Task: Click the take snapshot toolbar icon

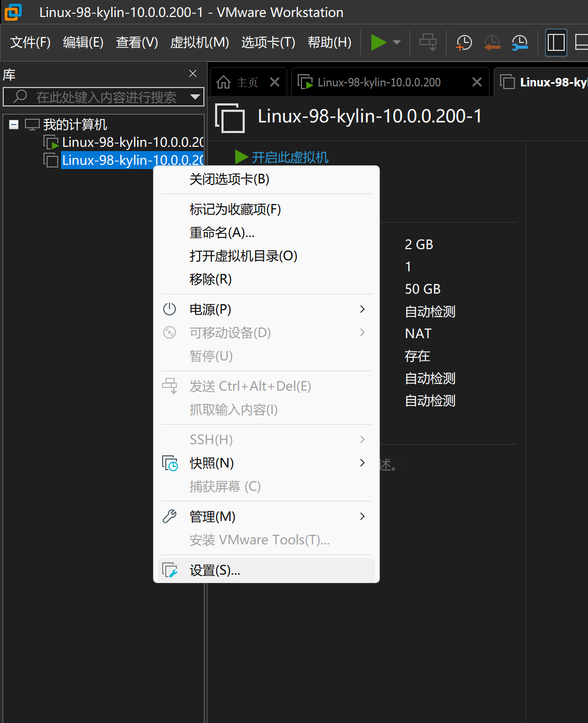Action: 464,42
